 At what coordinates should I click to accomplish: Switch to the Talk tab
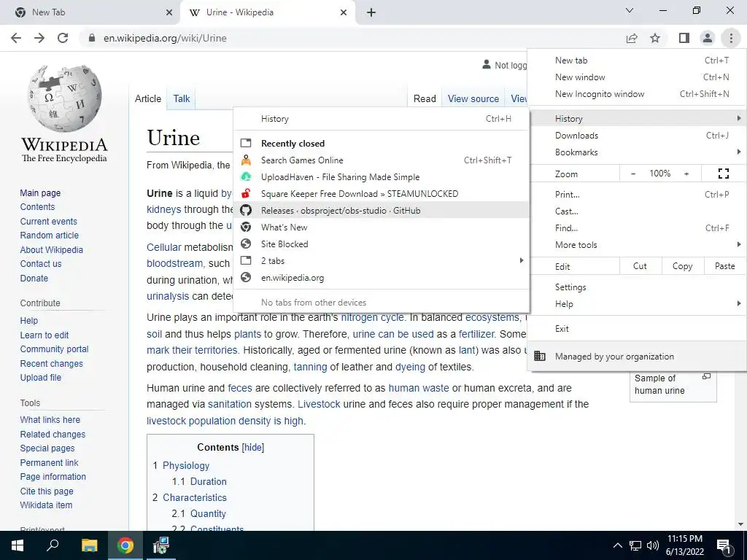182,98
